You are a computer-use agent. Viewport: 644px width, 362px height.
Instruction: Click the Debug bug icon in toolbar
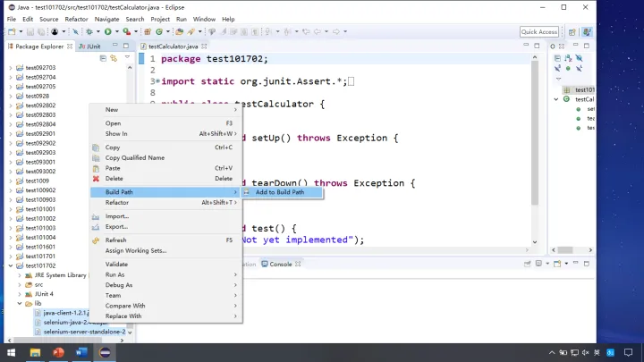(x=89, y=31)
